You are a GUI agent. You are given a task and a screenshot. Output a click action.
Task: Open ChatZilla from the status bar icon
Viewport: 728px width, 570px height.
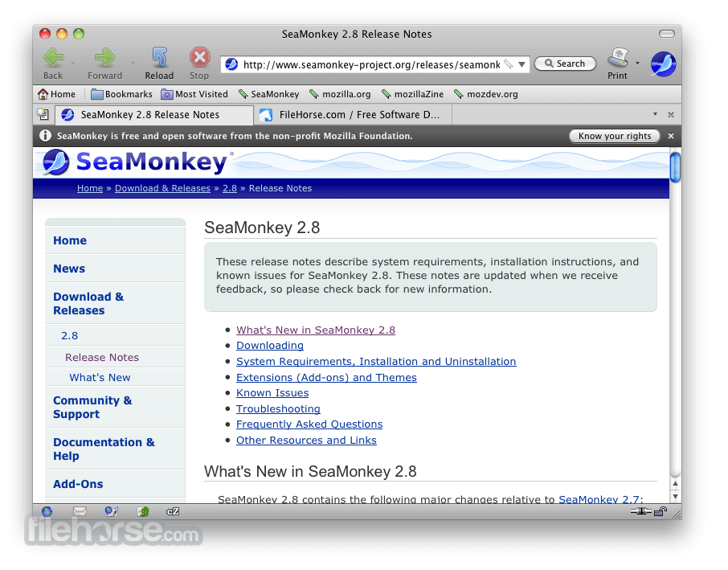[x=173, y=511]
